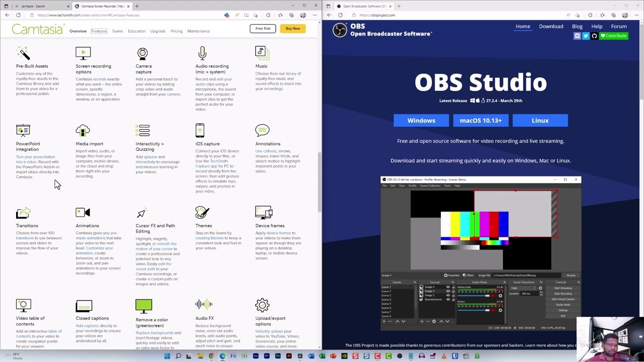
Task: Open Maintenance tab on Camtasia page
Action: click(198, 31)
